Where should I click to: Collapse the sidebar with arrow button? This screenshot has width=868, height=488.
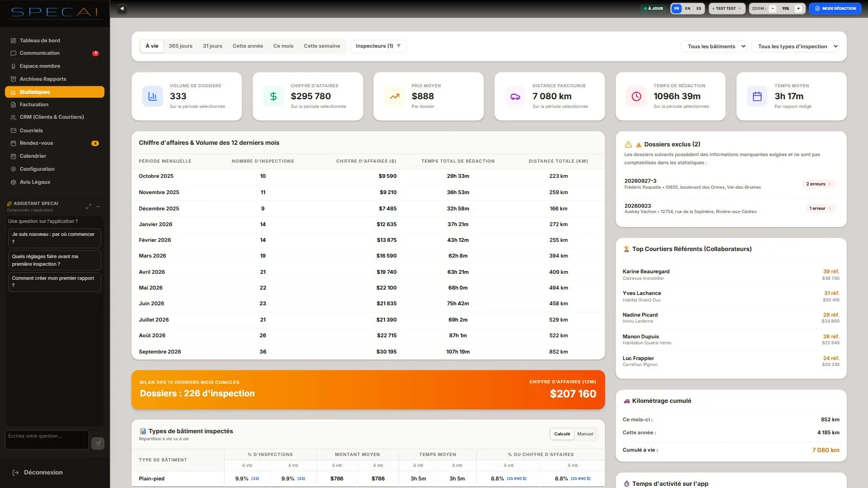[122, 9]
